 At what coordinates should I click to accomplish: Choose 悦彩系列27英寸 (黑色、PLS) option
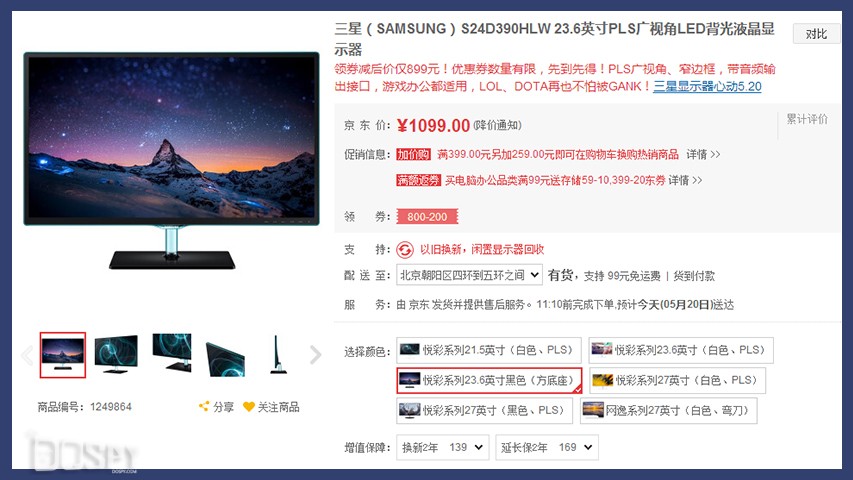pyautogui.click(x=484, y=410)
